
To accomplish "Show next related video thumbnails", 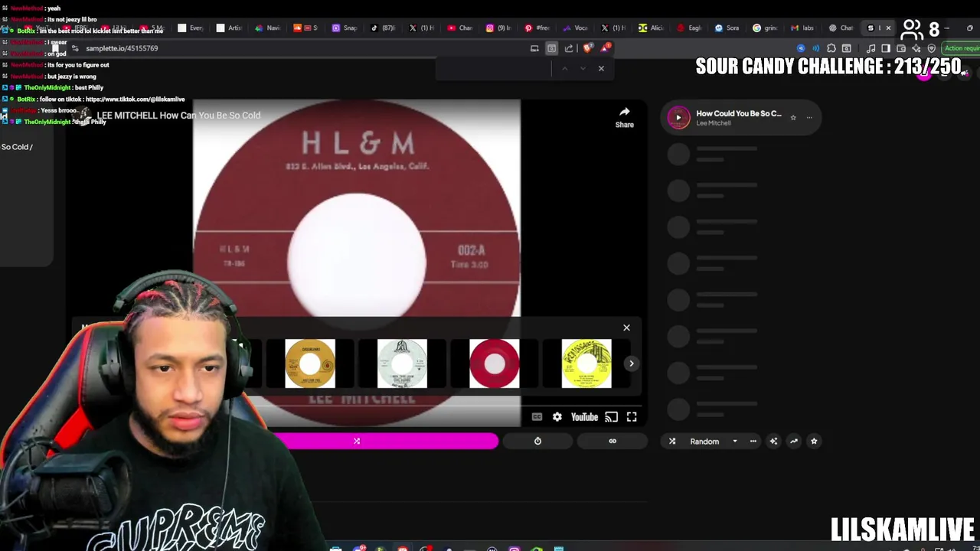I will (x=632, y=364).
